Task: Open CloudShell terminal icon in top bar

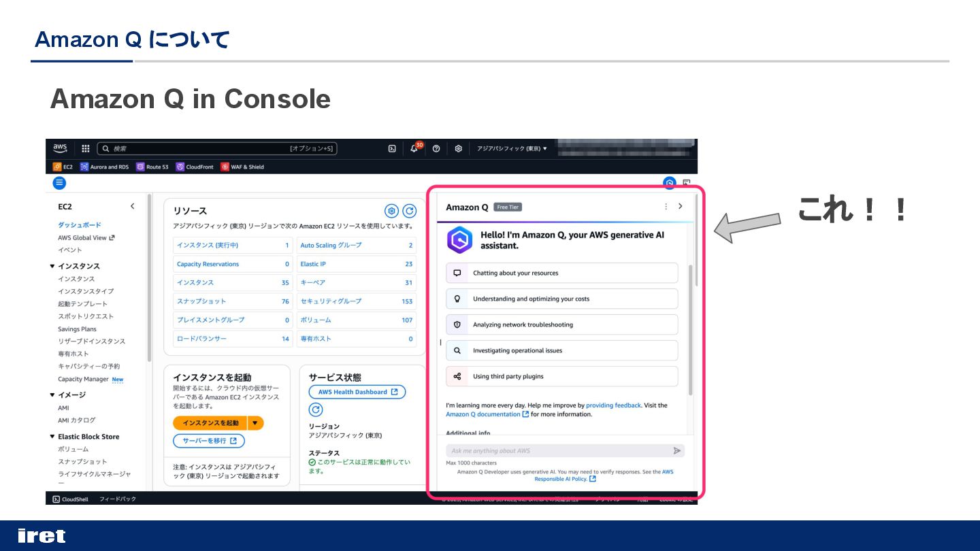Action: (x=392, y=148)
